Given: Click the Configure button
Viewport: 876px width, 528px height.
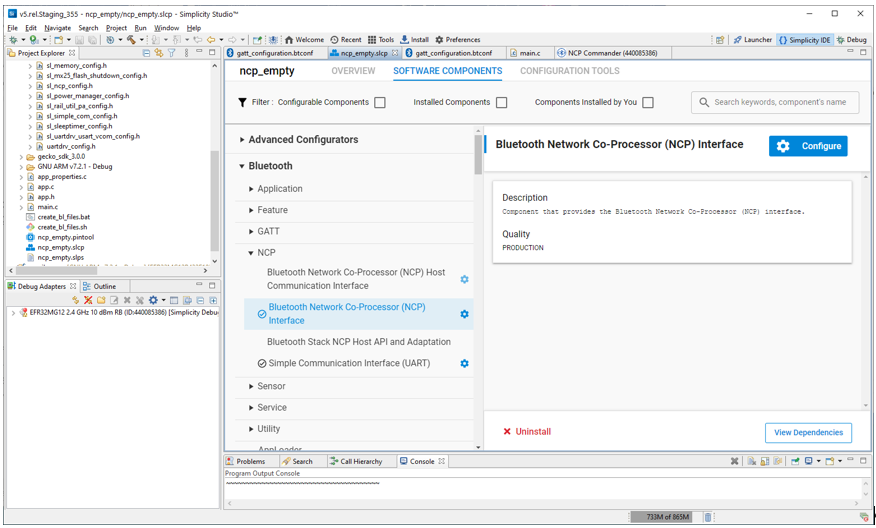Looking at the screenshot, I should click(x=808, y=146).
